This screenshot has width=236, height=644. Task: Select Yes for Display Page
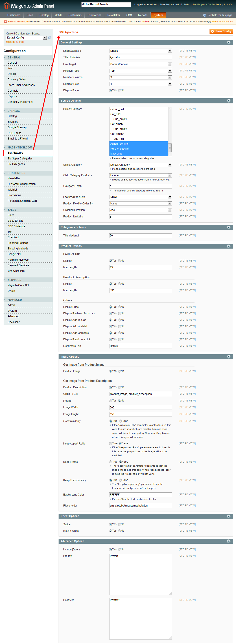coord(110,90)
